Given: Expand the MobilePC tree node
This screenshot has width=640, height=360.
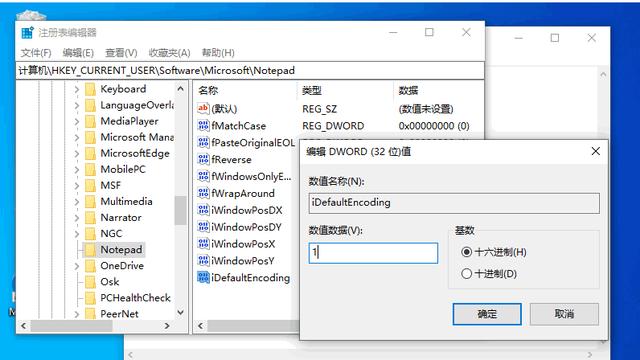Looking at the screenshot, I should (x=77, y=169).
